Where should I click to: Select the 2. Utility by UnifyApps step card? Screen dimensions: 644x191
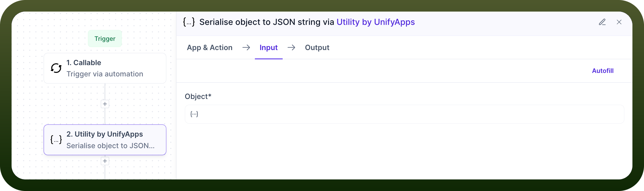point(105,140)
